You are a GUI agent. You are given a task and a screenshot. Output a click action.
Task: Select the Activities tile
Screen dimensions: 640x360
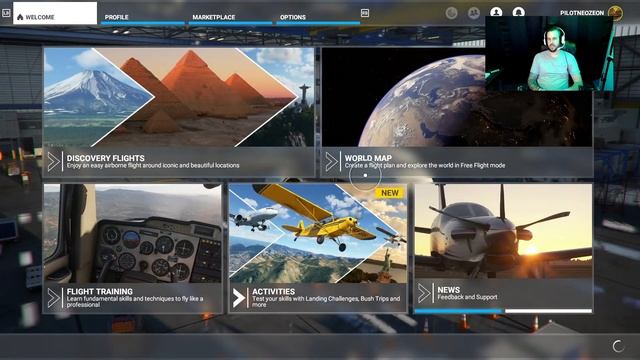(318, 248)
